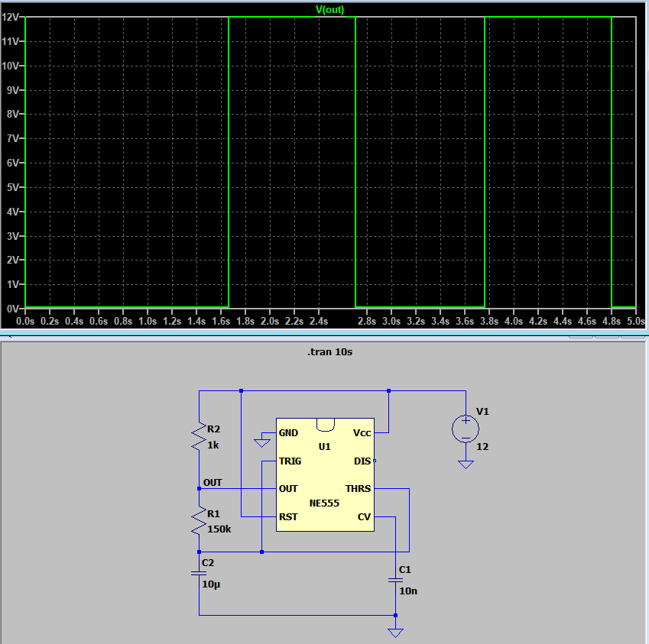This screenshot has height=644, width=649.
Task: Click the 3.0s tick on time axis
Action: pos(391,322)
